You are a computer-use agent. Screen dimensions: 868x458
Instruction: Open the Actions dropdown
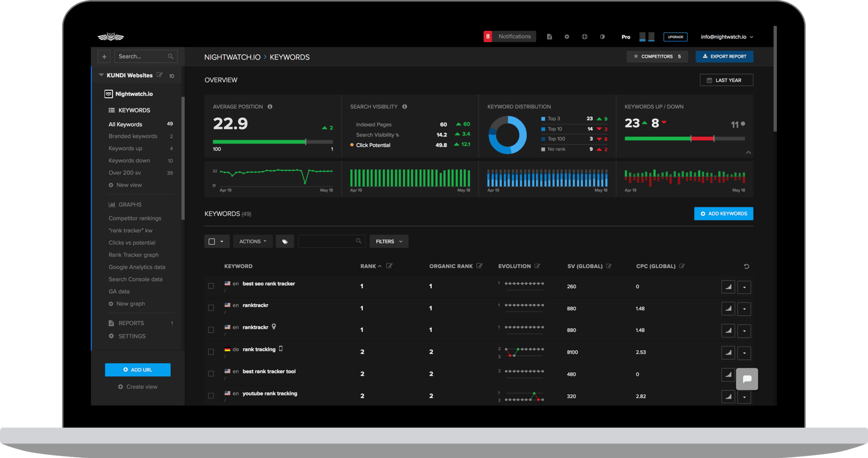pos(253,241)
